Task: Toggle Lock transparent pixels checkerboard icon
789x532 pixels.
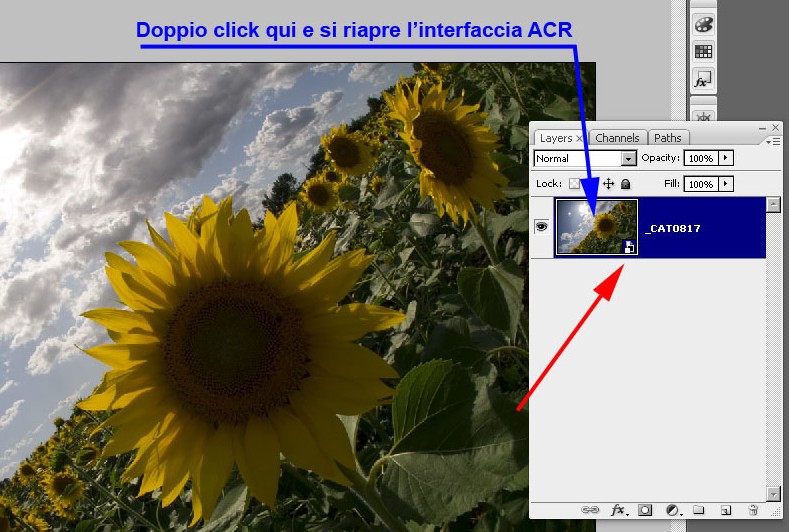Action: (574, 184)
